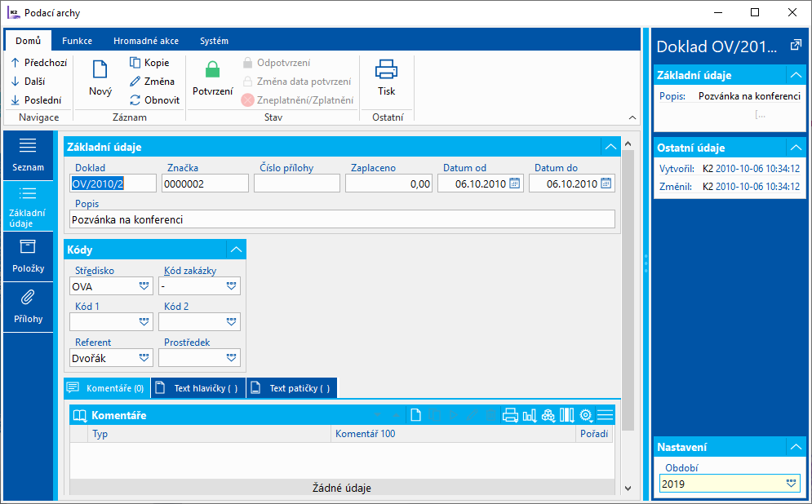
Task: Open the Středisko dropdown
Action: coord(144,285)
